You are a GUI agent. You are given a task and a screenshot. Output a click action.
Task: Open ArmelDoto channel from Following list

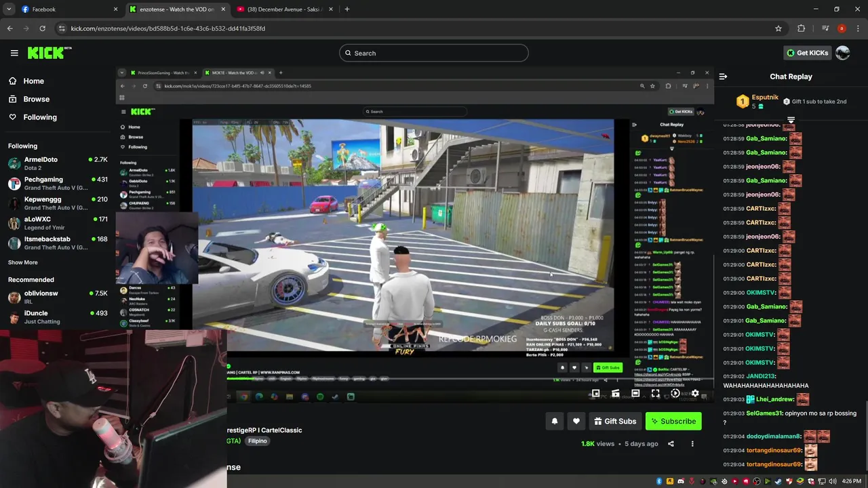pyautogui.click(x=58, y=163)
